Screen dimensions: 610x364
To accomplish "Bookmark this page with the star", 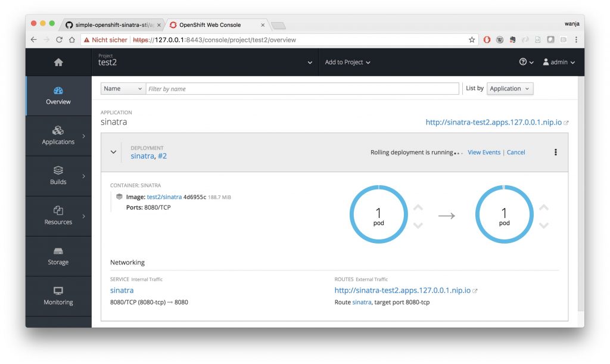I will coord(472,40).
